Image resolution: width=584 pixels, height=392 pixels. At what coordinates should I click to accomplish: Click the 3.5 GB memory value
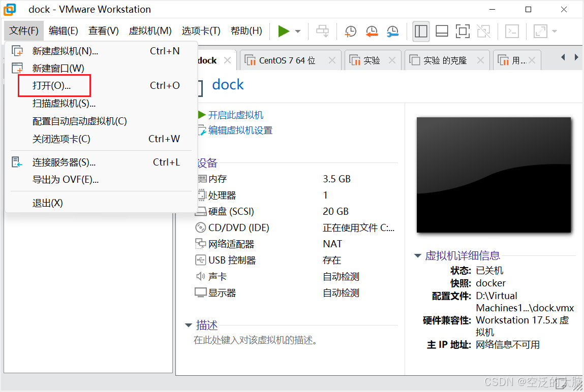click(336, 179)
